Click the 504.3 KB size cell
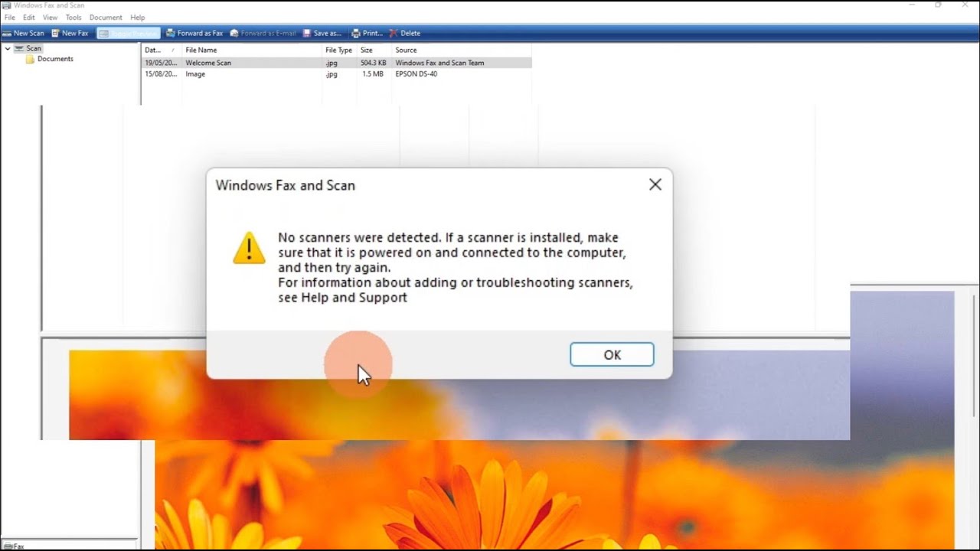 (x=374, y=63)
